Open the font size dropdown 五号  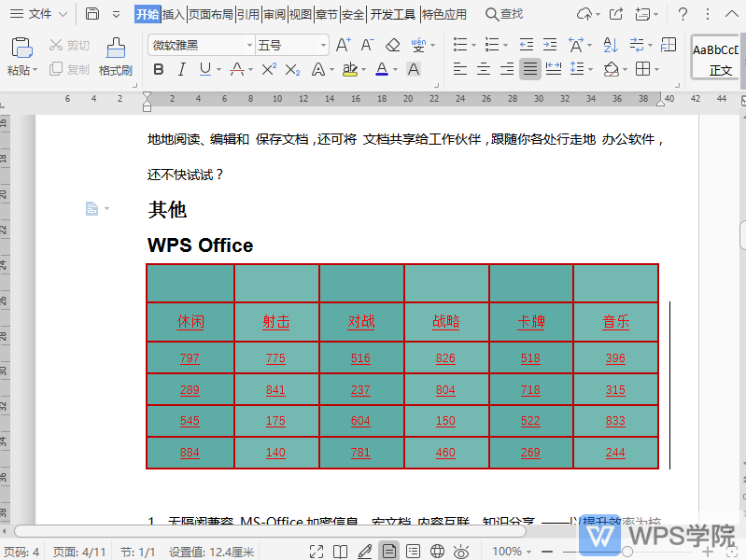point(291,46)
